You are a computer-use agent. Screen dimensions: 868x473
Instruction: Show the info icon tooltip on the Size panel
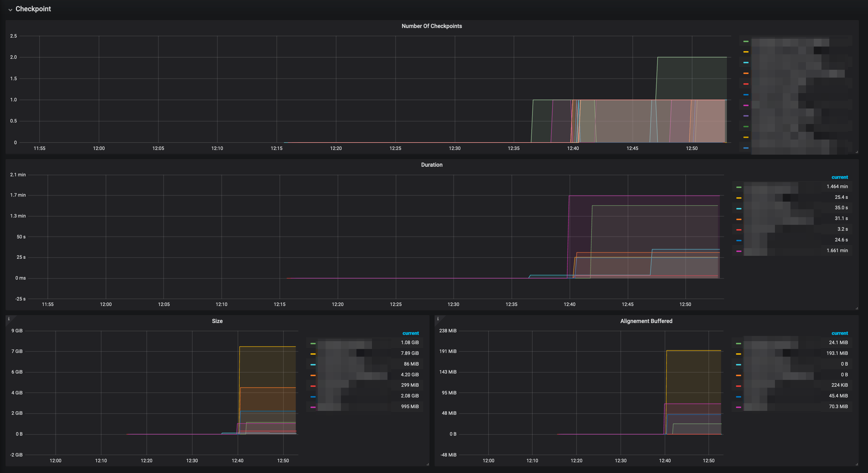[9, 319]
